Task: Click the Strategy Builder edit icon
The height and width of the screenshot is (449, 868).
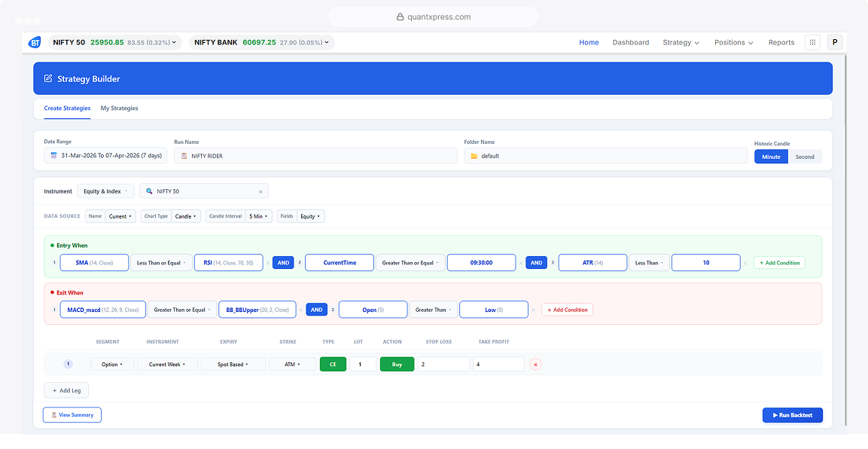Action: pyautogui.click(x=48, y=78)
